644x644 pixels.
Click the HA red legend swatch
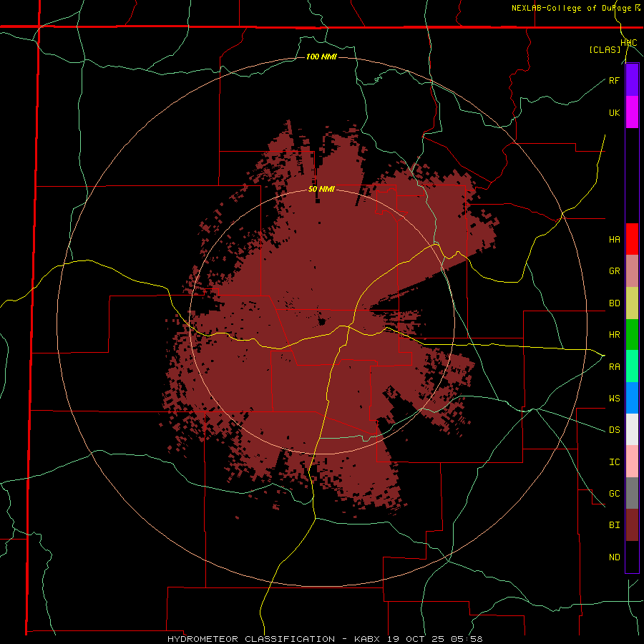point(632,239)
